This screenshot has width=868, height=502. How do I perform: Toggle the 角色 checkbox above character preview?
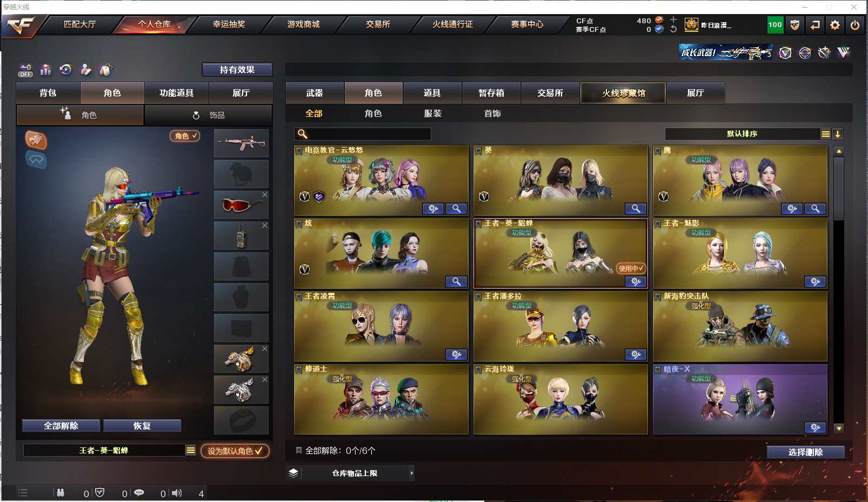(x=185, y=136)
